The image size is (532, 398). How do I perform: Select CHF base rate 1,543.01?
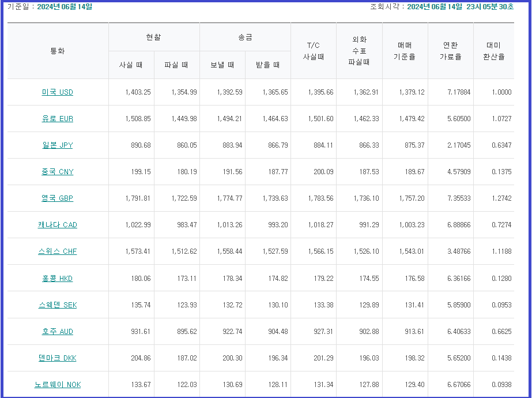click(x=412, y=251)
